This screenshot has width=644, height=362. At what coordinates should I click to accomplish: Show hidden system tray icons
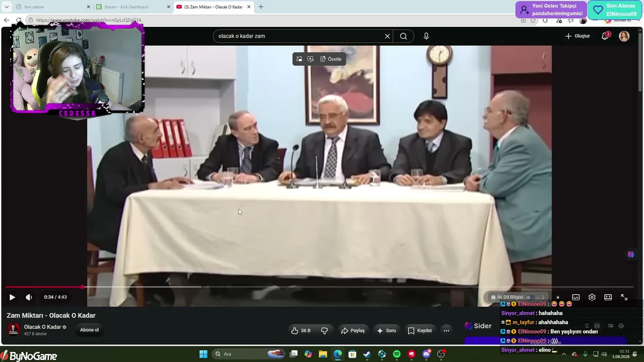pyautogui.click(x=563, y=354)
